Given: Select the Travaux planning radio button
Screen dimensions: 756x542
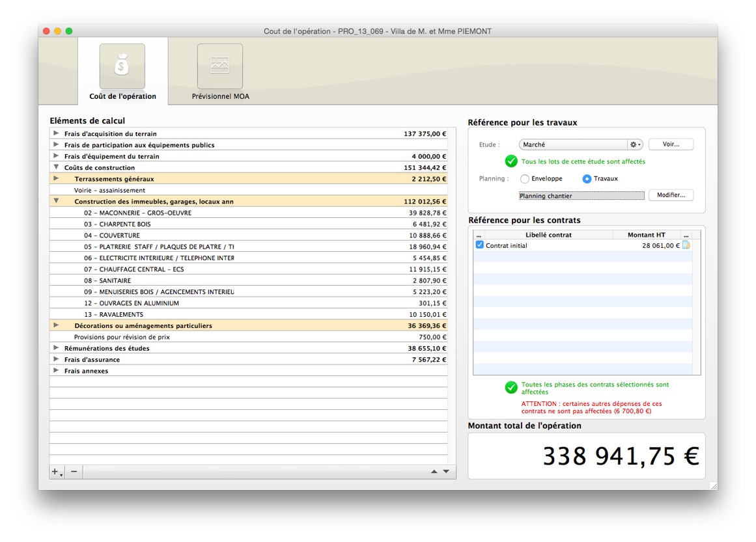Looking at the screenshot, I should (587, 179).
